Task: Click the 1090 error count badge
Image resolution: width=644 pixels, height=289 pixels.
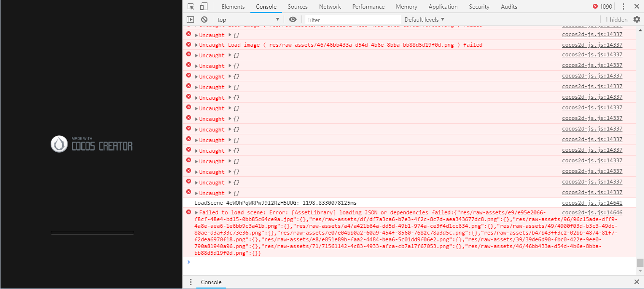Action: pos(603,7)
